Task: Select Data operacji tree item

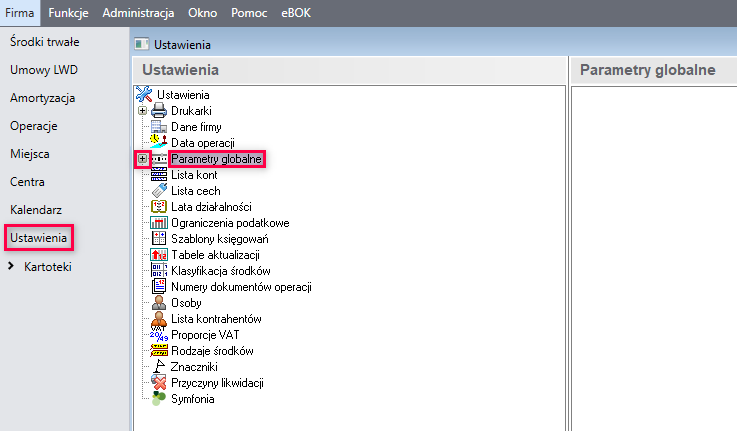Action: click(203, 143)
